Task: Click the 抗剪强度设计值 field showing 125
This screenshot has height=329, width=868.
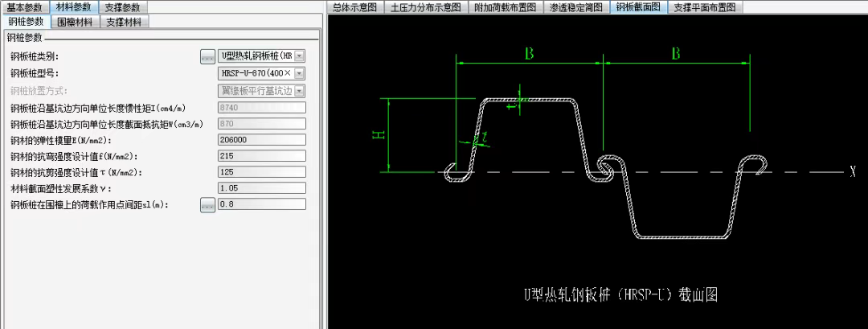Action: (x=261, y=172)
